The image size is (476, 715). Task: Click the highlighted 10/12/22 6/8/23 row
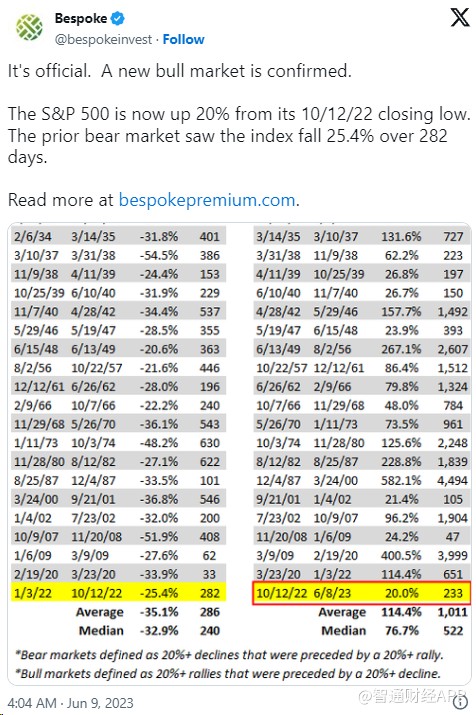(x=361, y=593)
